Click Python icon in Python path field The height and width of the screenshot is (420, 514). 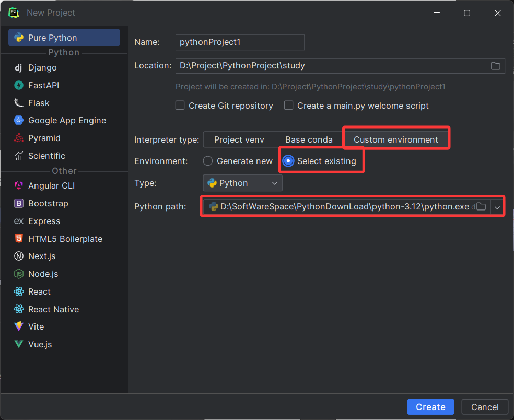click(214, 206)
